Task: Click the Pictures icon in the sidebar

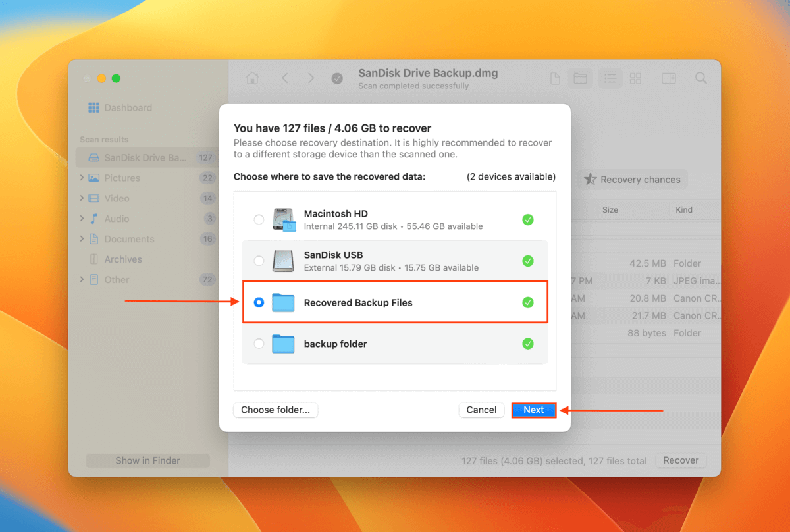Action: tap(93, 178)
